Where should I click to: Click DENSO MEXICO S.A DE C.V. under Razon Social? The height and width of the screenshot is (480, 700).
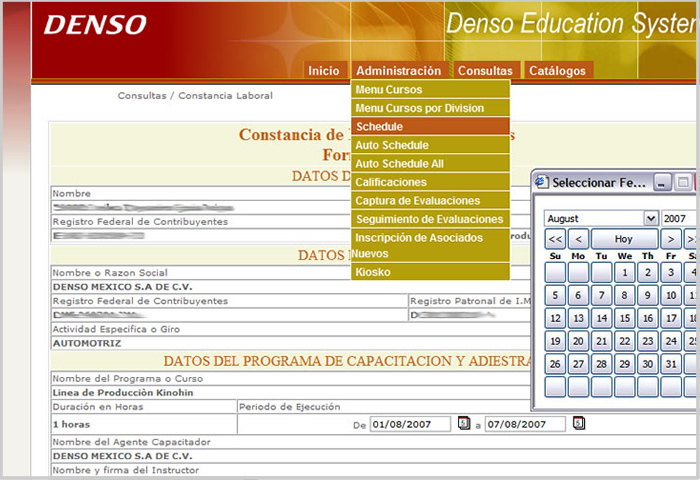pyautogui.click(x=122, y=287)
